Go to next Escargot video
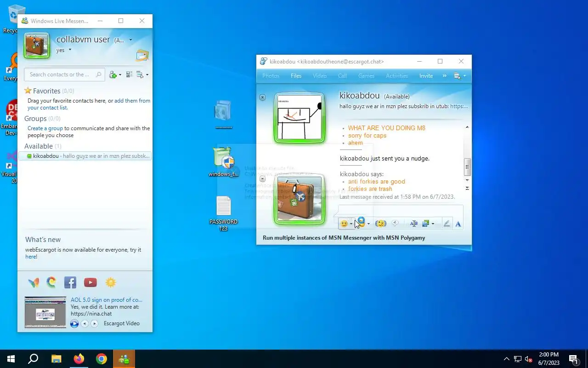Screen dimensions: 588x368 point(94,323)
